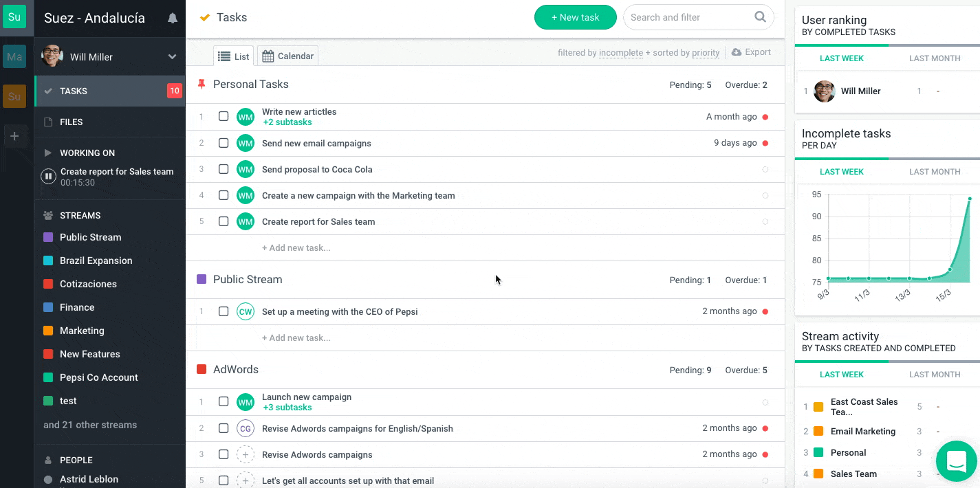
Task: Click the Export cloud icon
Action: pos(737,52)
